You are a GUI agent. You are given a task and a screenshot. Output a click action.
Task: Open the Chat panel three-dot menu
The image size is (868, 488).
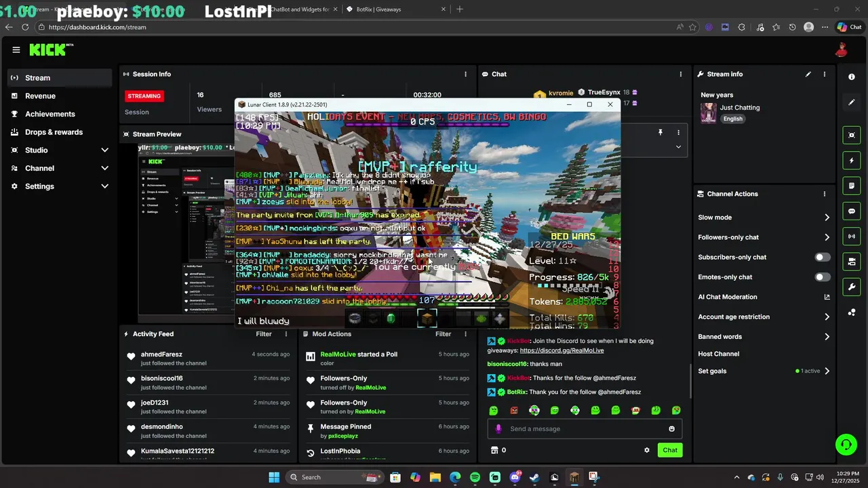click(681, 74)
